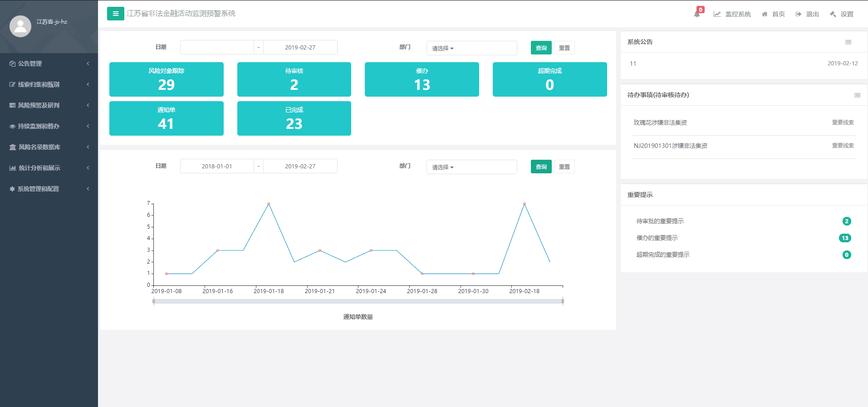Image resolution: width=868 pixels, height=407 pixels.
Task: Open 统计分析和展示 menu item
Action: (49, 168)
